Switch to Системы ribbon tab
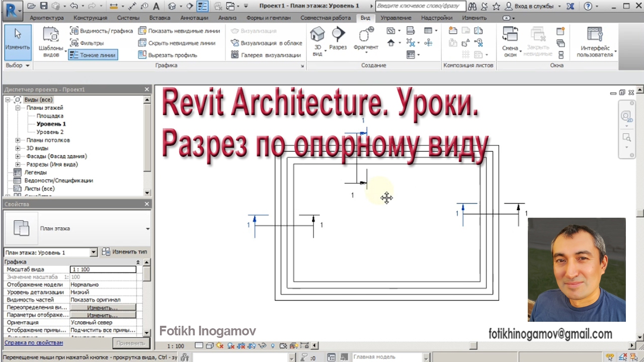The image size is (644, 362). (x=128, y=18)
